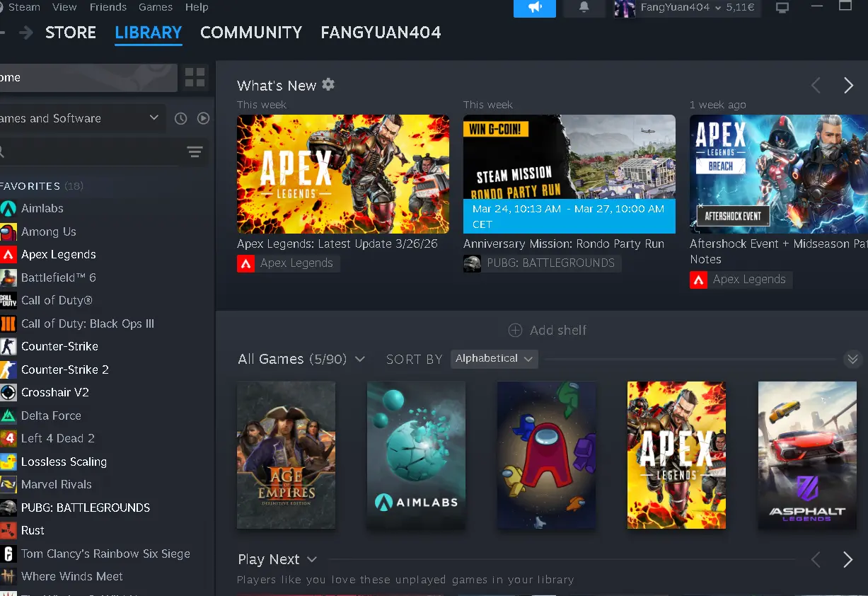Show next Play Next games

[848, 560]
